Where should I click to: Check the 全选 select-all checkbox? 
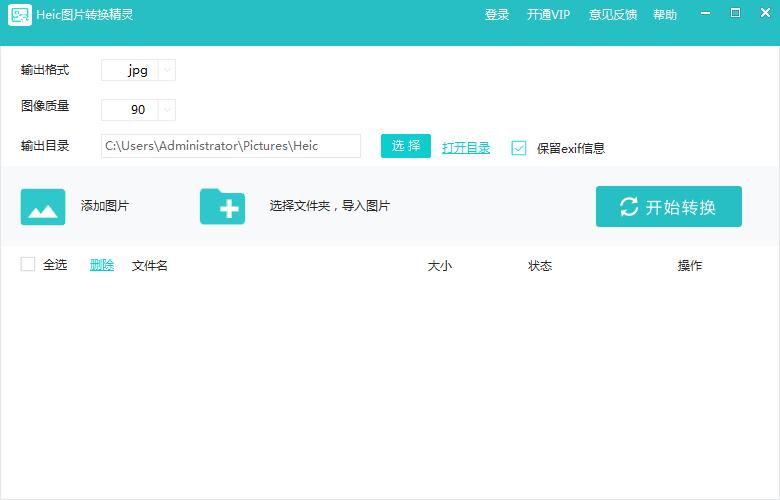(x=28, y=265)
